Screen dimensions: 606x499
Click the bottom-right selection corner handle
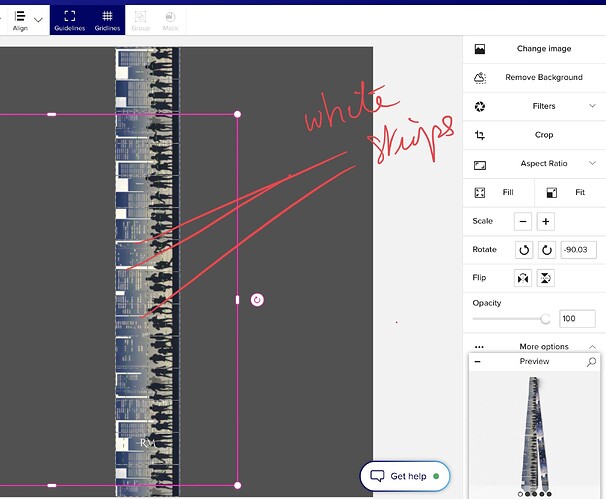237,485
